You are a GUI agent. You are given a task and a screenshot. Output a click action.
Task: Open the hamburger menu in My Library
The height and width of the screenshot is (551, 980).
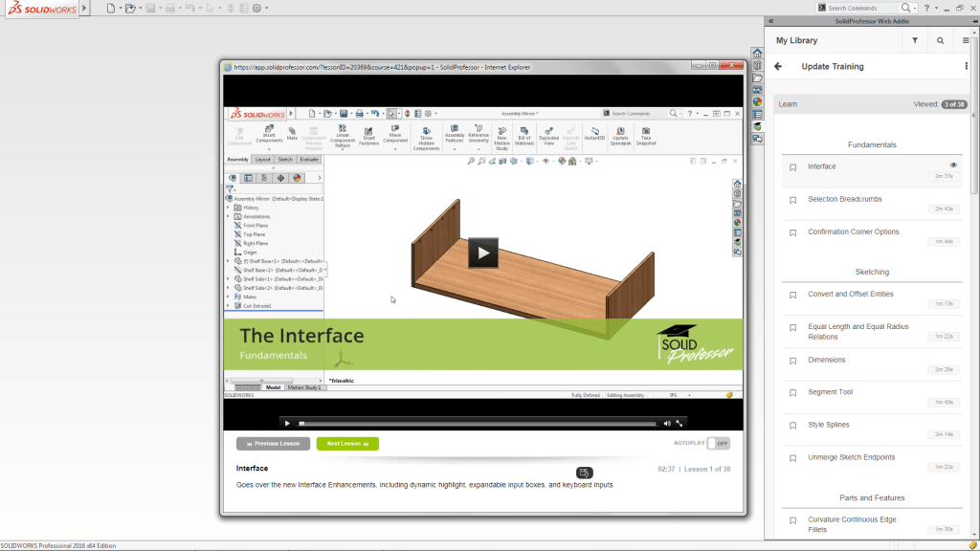[965, 41]
